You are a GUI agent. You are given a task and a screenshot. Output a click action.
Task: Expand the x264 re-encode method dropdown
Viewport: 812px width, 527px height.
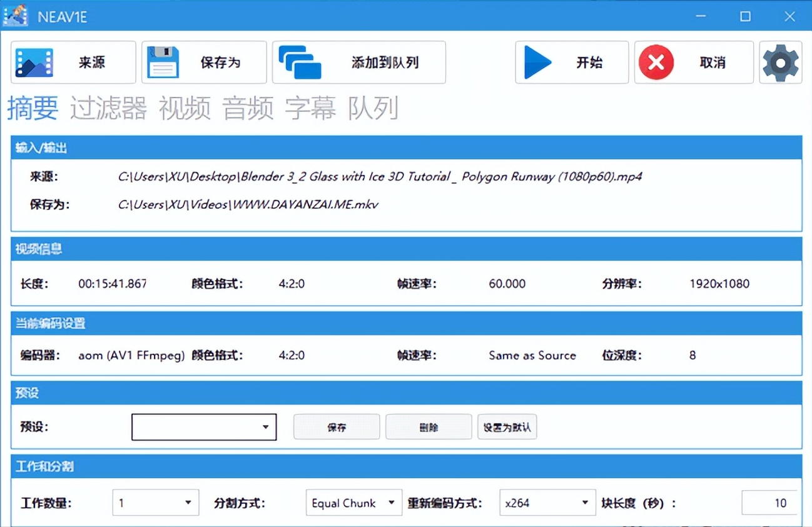pyautogui.click(x=547, y=503)
